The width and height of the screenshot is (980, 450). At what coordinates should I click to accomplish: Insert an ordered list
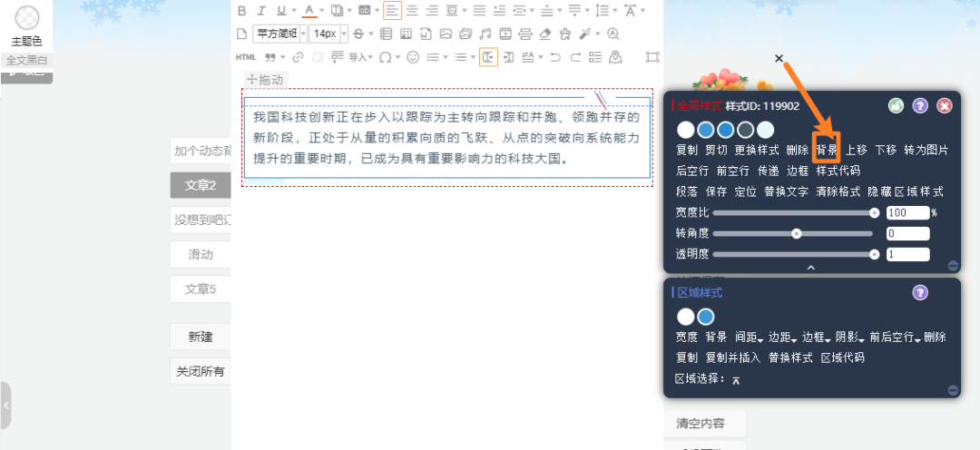coord(433,57)
